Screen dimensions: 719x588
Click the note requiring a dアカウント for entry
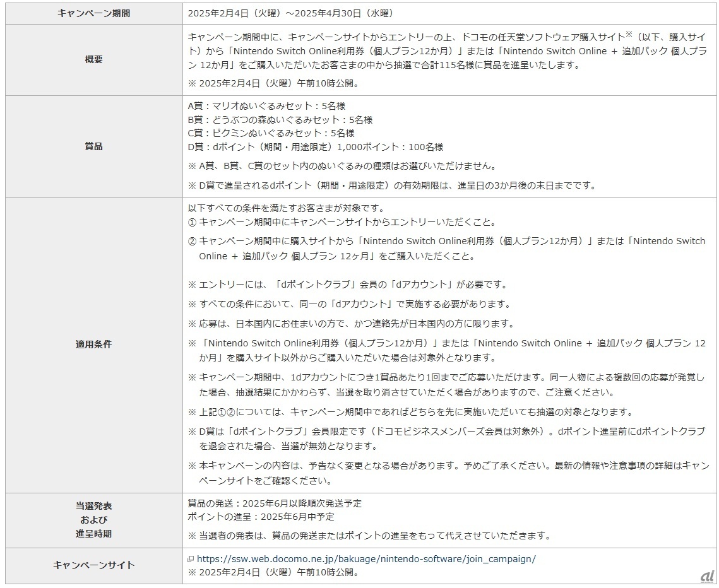pos(348,285)
